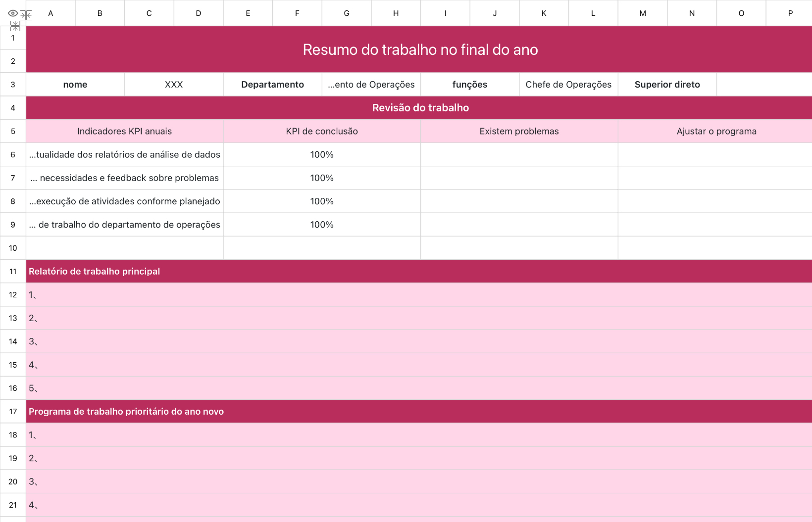Click the '...ento de Operações' cell
The image size is (812, 522).
point(371,85)
